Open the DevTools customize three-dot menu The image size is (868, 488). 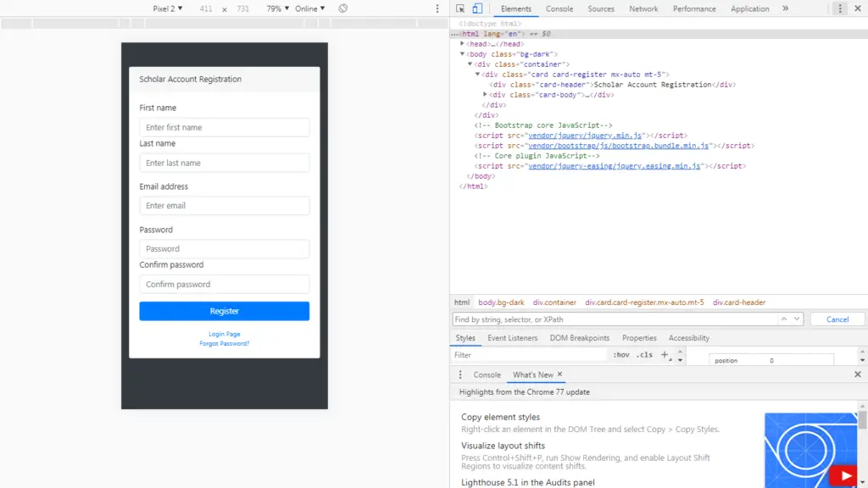coord(840,8)
